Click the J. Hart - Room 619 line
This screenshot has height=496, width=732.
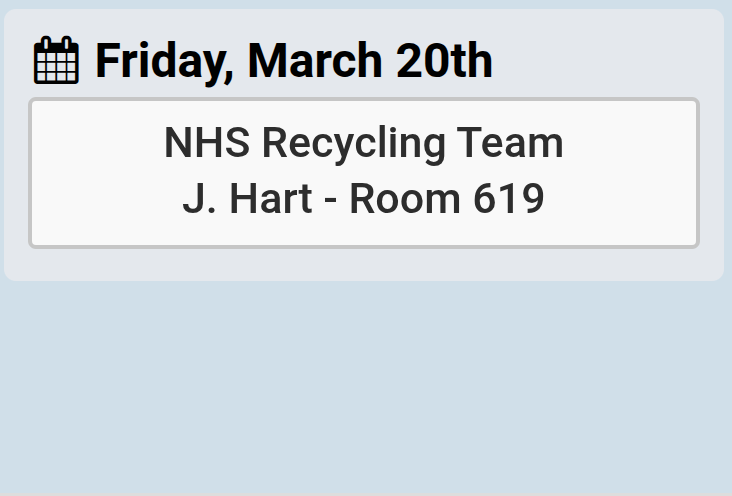click(x=364, y=199)
